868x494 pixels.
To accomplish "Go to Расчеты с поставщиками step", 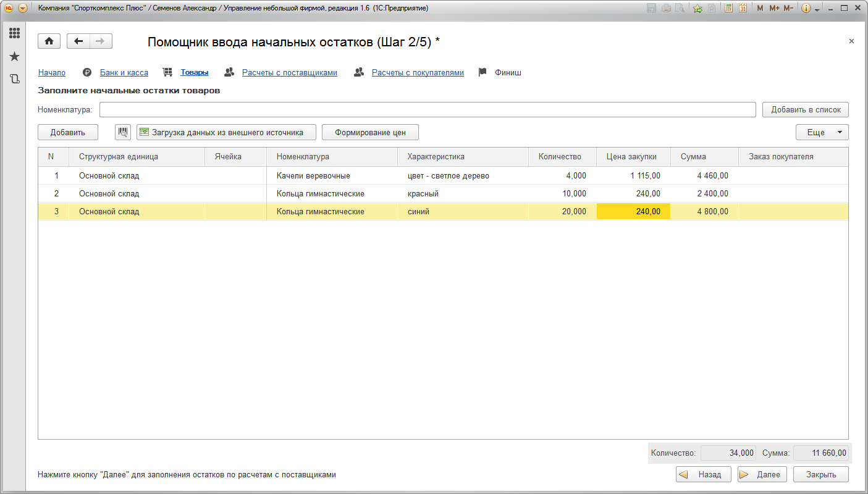I will point(289,72).
